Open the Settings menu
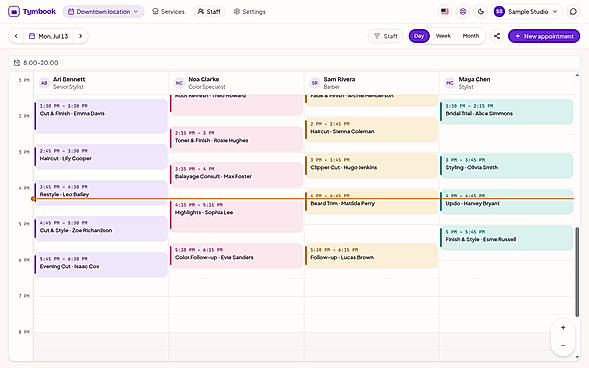589x368 pixels. coord(249,12)
